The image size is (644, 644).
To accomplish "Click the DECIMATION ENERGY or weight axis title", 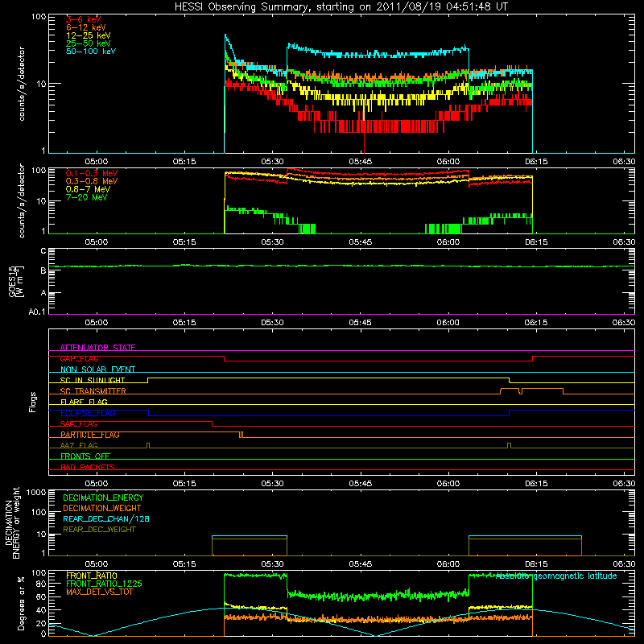I will (x=12, y=522).
